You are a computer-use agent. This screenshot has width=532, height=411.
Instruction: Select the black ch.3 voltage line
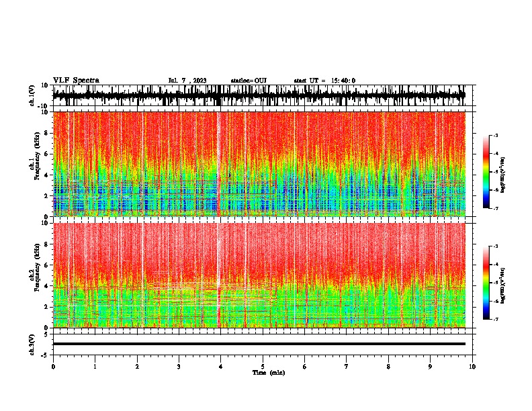259,344
